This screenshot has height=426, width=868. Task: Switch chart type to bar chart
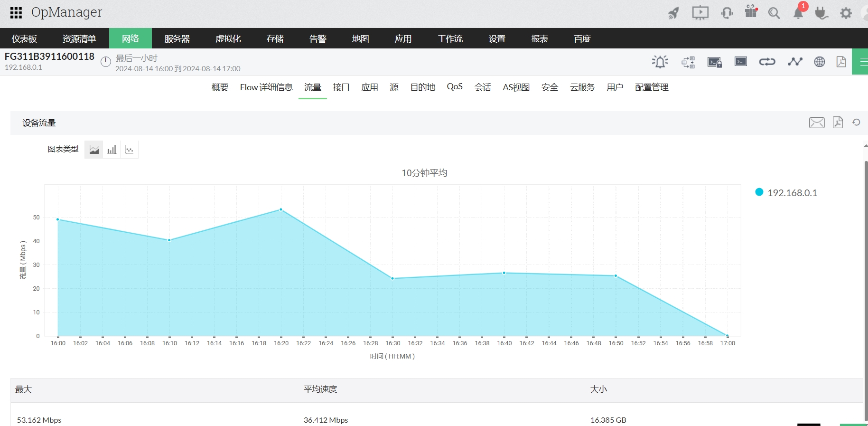click(112, 150)
